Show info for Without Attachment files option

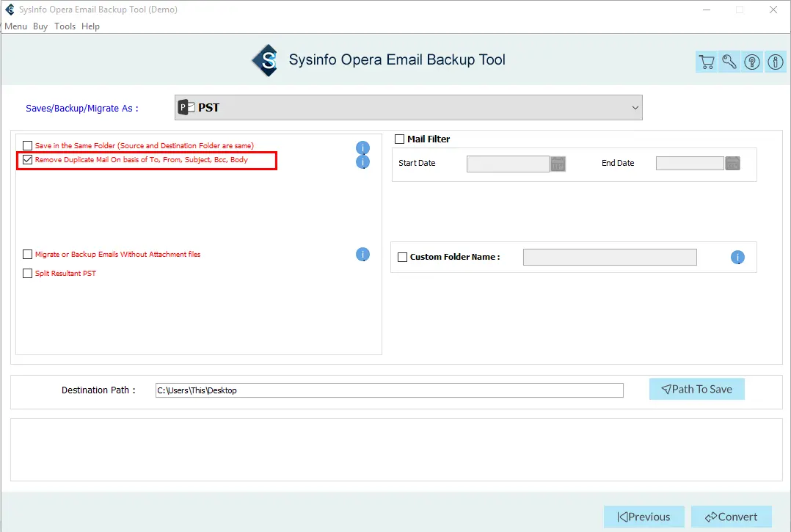(x=362, y=254)
